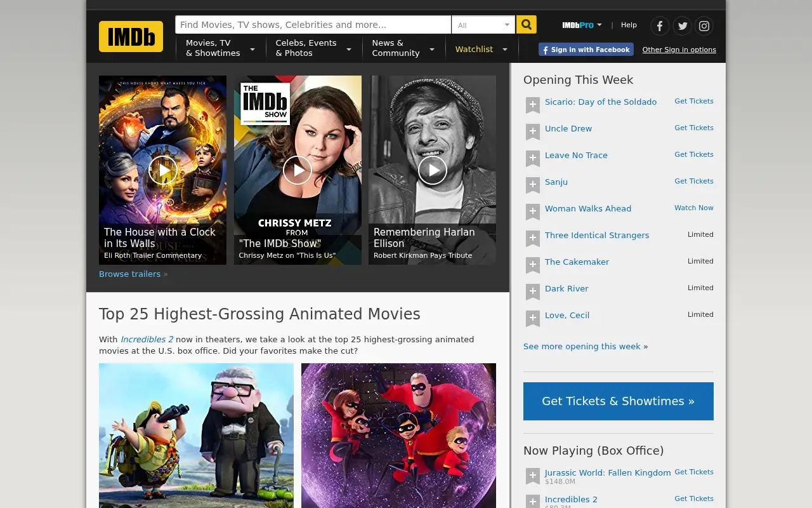
Task: Open IMDb's Facebook page icon
Action: click(660, 25)
